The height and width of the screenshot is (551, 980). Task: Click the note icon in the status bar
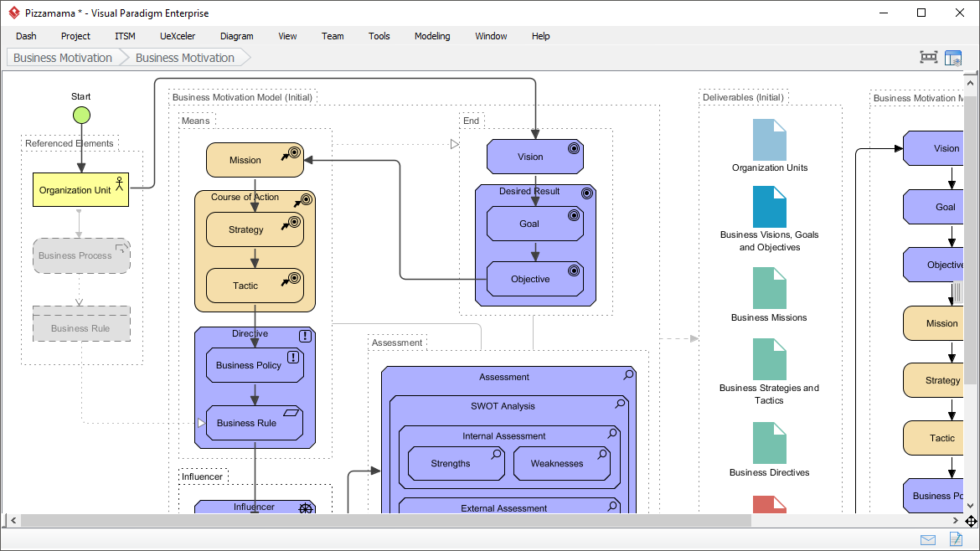[x=955, y=539]
